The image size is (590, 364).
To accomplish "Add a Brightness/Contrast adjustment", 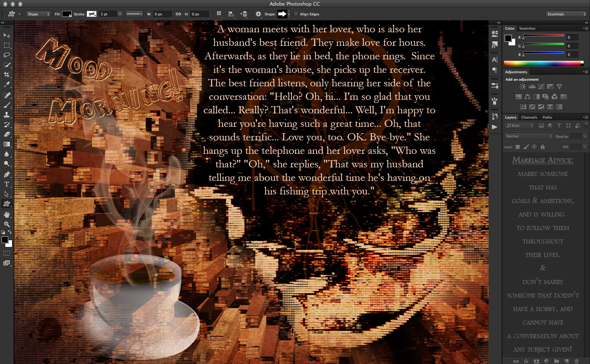I will tap(523, 87).
